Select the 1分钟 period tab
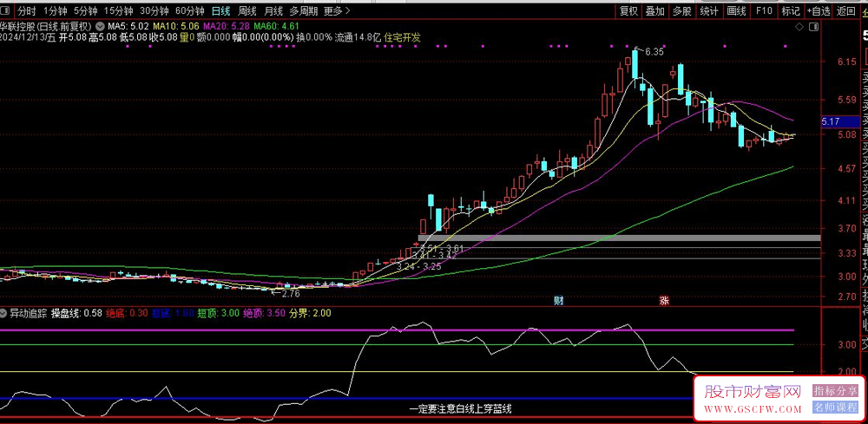This screenshot has height=424, width=868. (55, 10)
